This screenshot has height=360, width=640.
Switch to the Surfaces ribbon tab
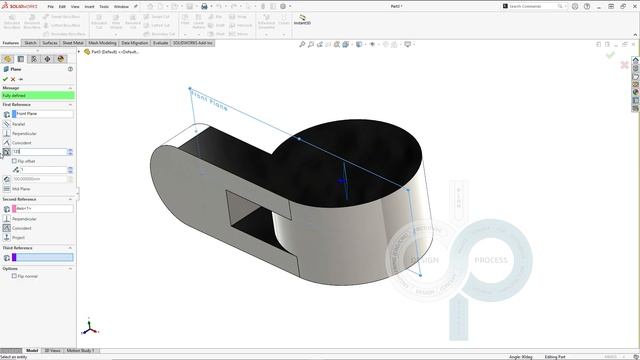click(50, 43)
